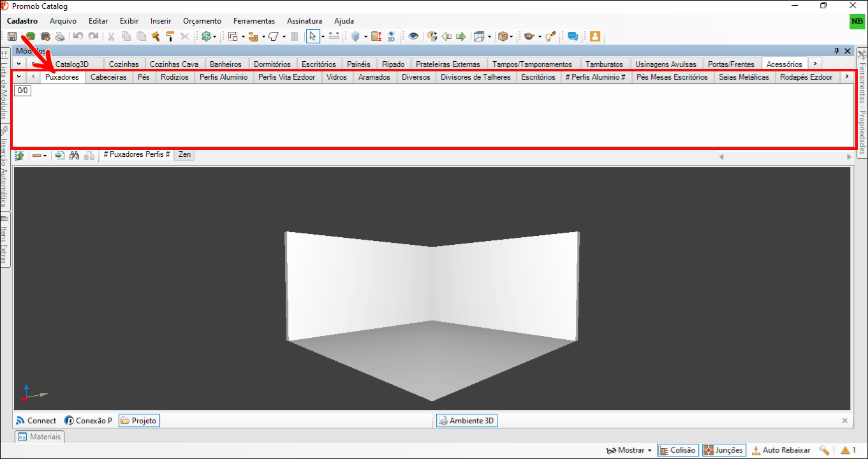The height and width of the screenshot is (459, 868).
Task: Click the green arrow document icon
Action: (59, 155)
